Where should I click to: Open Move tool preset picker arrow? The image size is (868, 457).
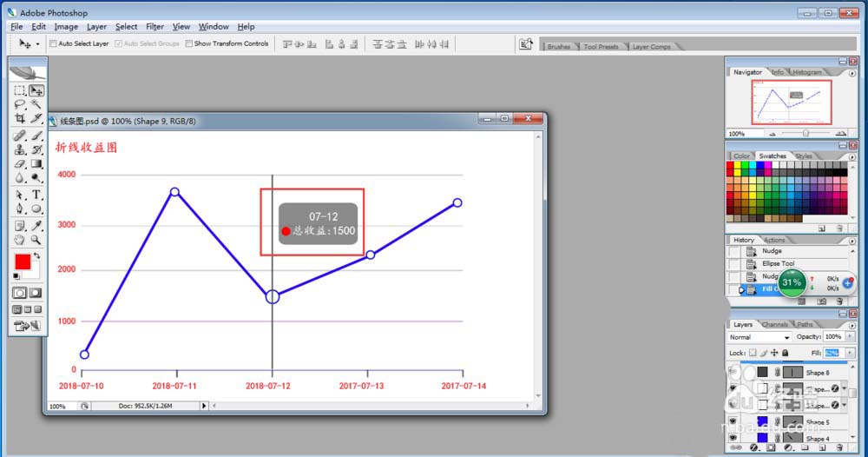tap(37, 43)
